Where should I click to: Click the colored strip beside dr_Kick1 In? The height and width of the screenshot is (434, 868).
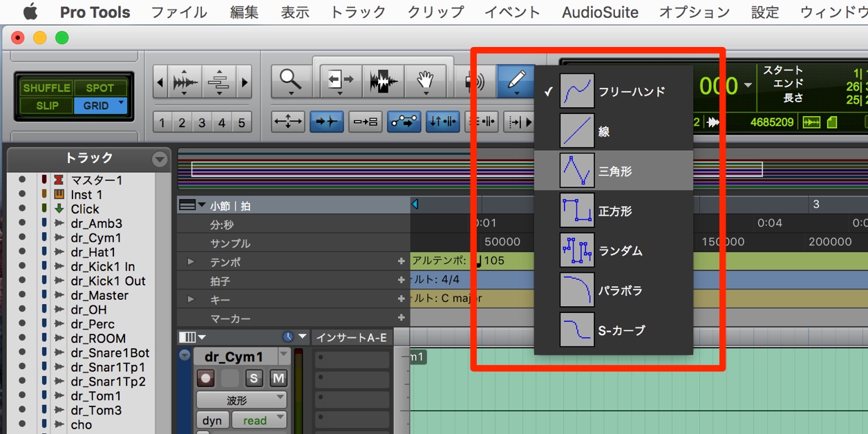[x=44, y=267]
